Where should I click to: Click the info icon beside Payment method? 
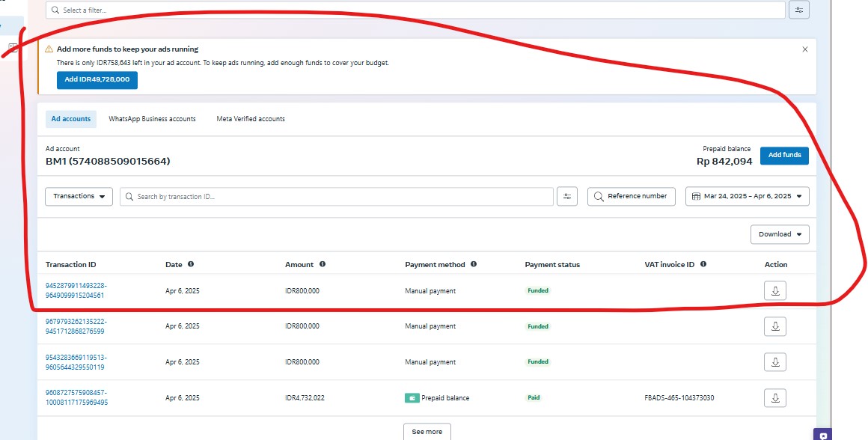click(474, 264)
